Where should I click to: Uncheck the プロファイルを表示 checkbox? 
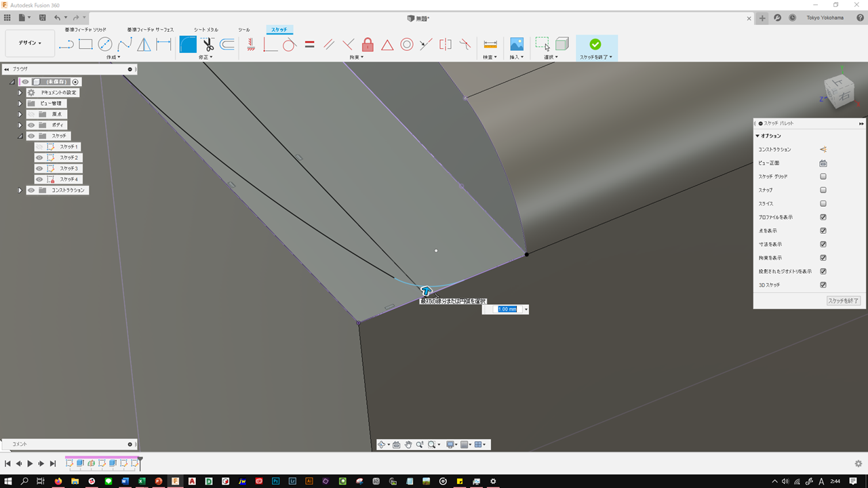[823, 218]
